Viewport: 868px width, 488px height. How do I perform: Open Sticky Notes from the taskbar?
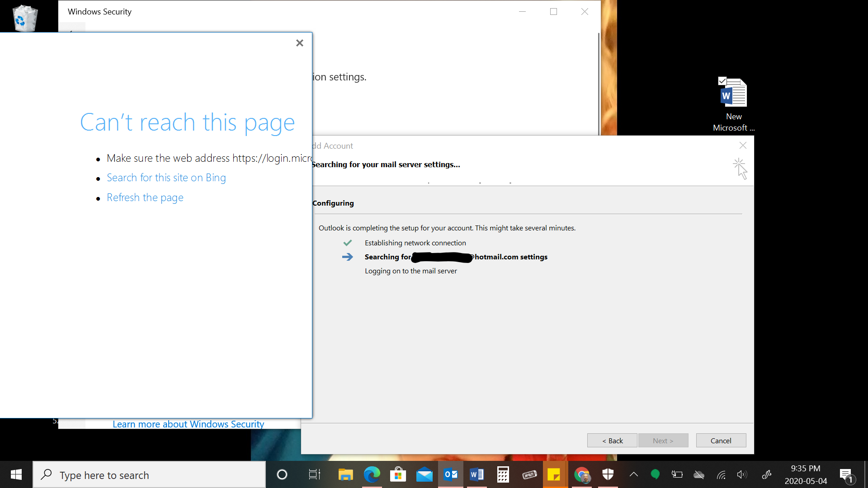pyautogui.click(x=555, y=474)
